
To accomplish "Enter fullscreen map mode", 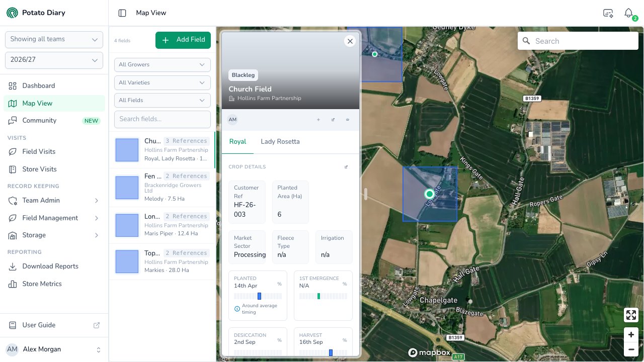I will coord(631,315).
